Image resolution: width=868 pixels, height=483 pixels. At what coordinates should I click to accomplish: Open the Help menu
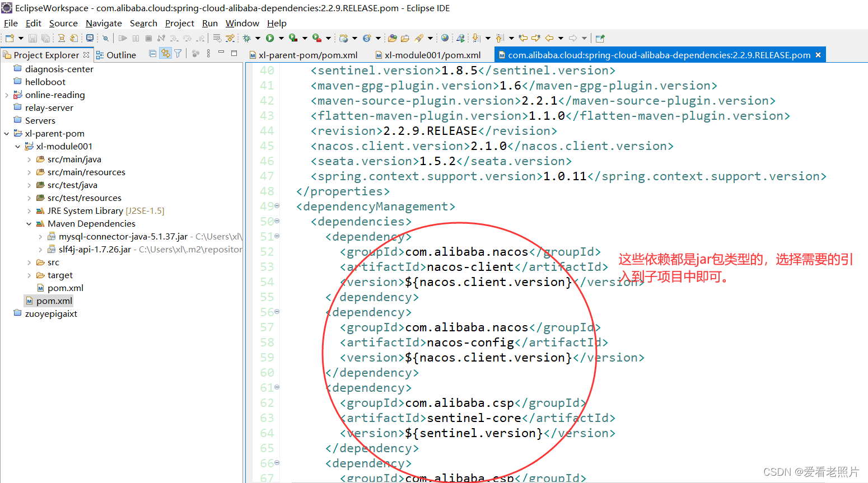pyautogui.click(x=277, y=23)
